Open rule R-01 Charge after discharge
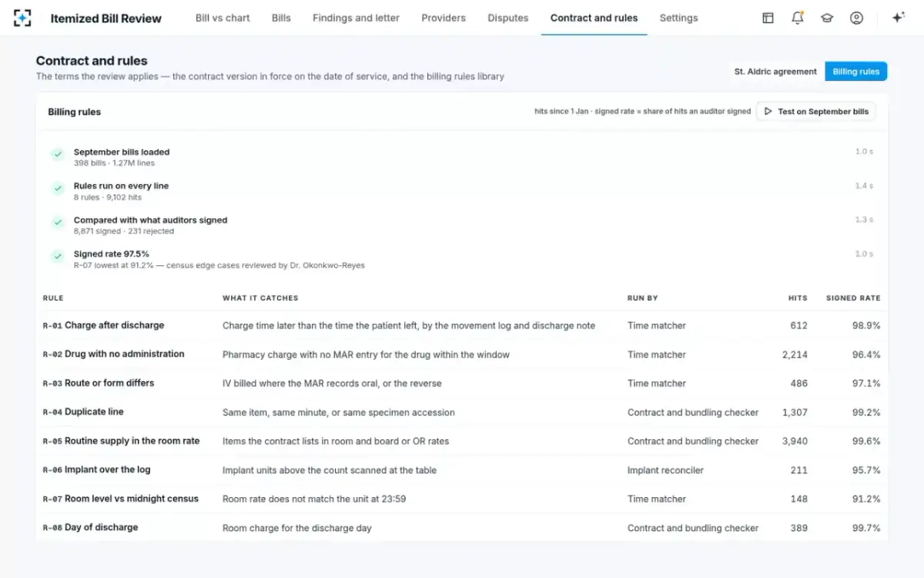The height and width of the screenshot is (578, 924). (103, 325)
